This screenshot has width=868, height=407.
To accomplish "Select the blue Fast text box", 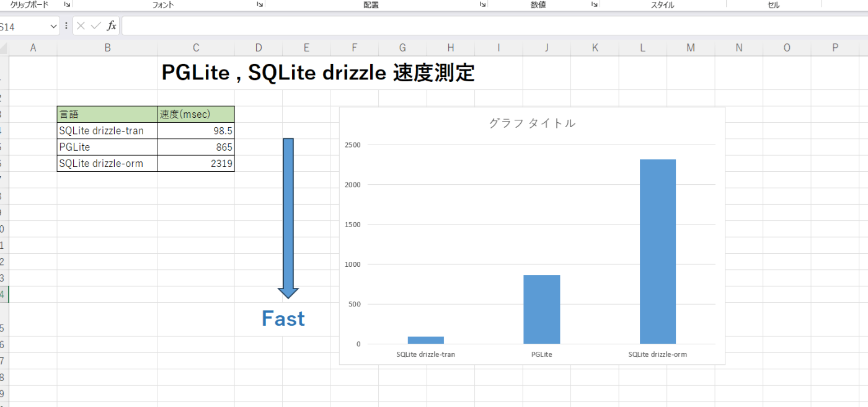I will coord(283,318).
